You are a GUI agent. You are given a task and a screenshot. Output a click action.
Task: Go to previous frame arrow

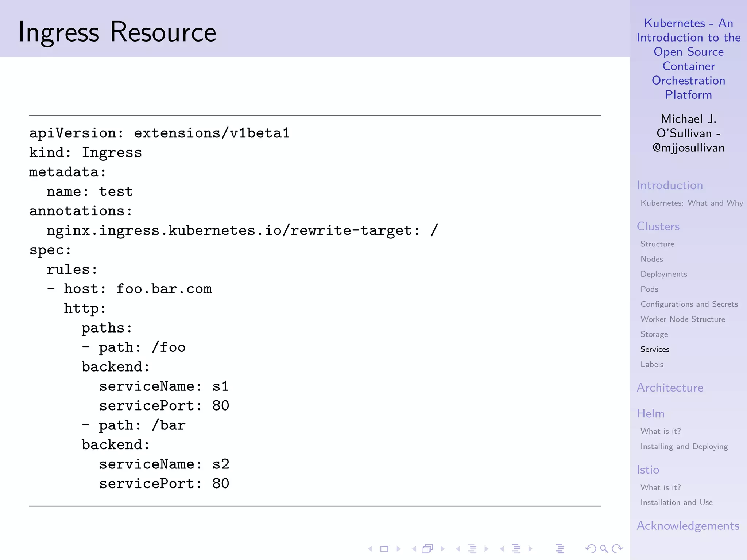414,549
